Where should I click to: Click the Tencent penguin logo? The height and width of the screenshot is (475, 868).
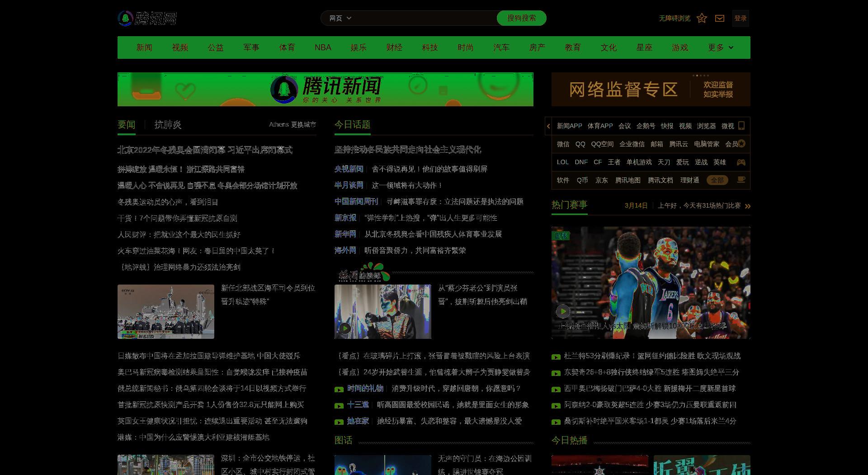tap(147, 18)
